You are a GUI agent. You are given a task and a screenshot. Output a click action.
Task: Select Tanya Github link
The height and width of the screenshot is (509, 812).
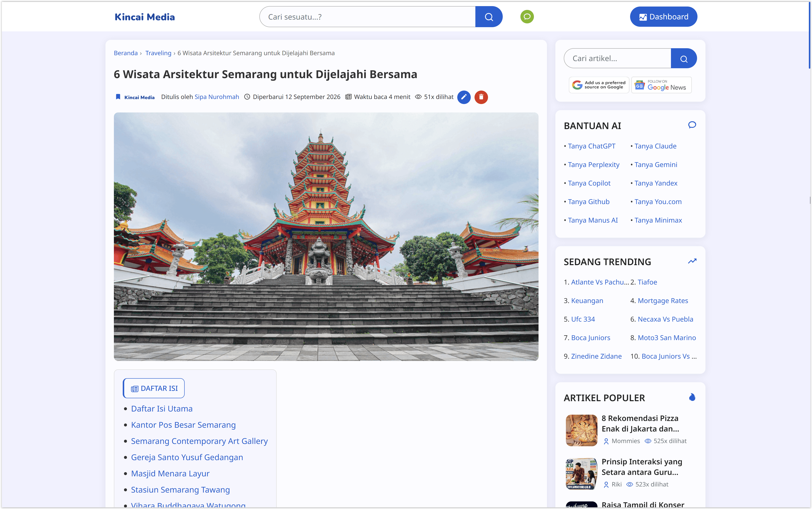[x=589, y=202]
